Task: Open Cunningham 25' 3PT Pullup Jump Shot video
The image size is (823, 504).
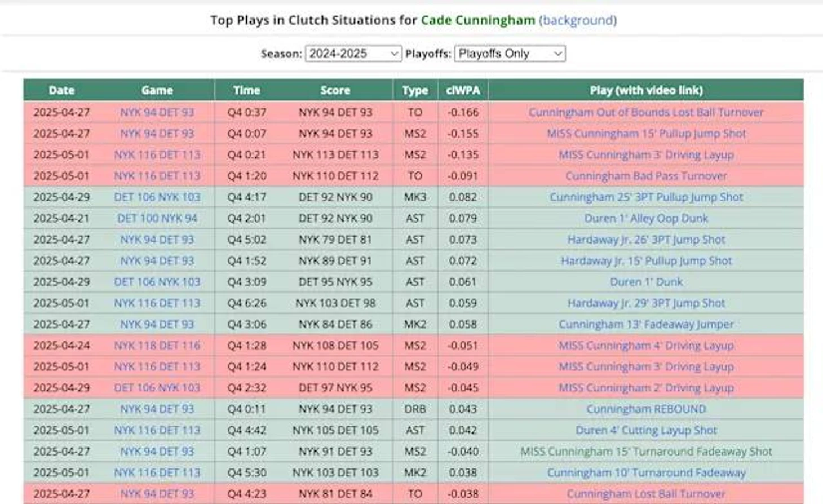Action: [x=646, y=197]
